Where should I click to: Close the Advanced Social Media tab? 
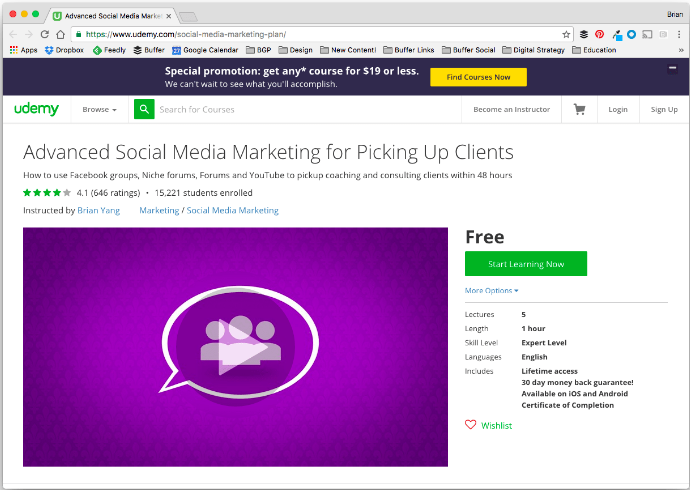click(x=169, y=16)
